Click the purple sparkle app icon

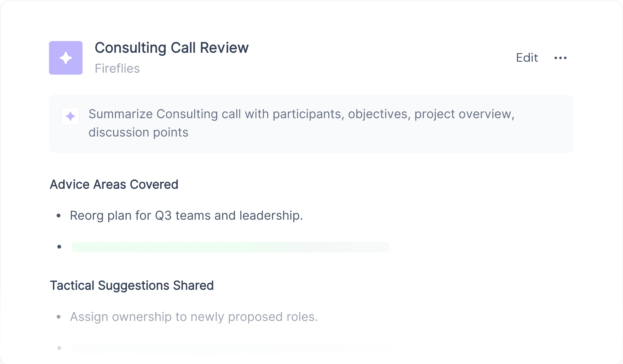click(66, 58)
